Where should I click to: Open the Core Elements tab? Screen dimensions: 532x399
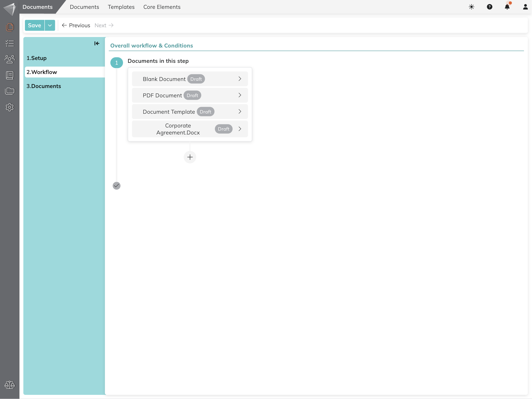tap(162, 7)
